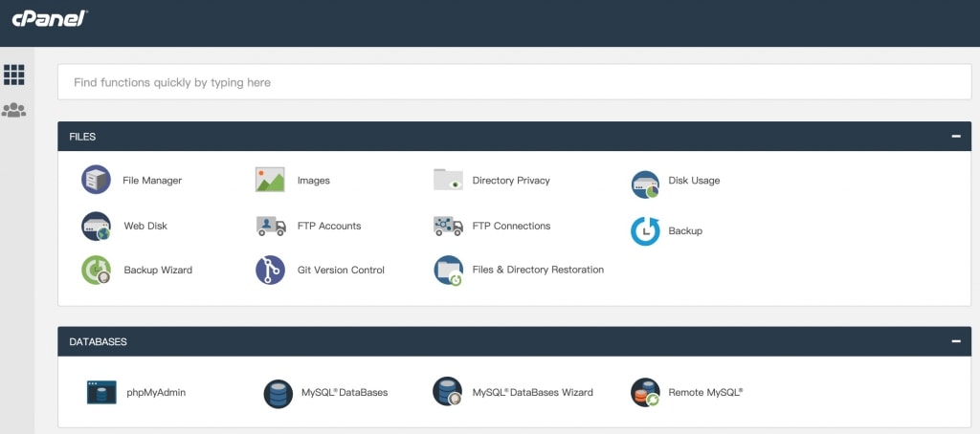Click the FTP Connections link
Image resolution: width=980 pixels, height=434 pixels.
pos(511,226)
